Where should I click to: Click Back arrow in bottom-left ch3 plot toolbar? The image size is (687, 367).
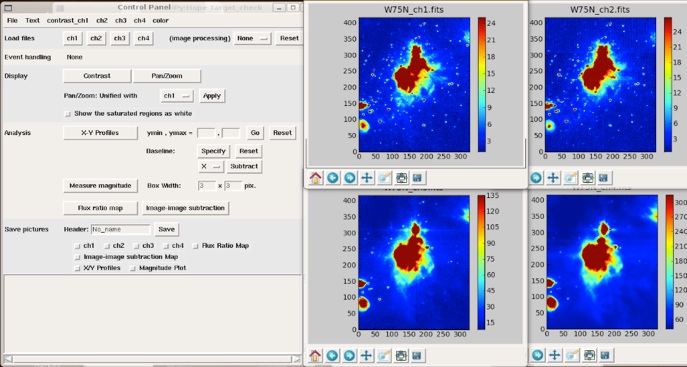click(333, 356)
